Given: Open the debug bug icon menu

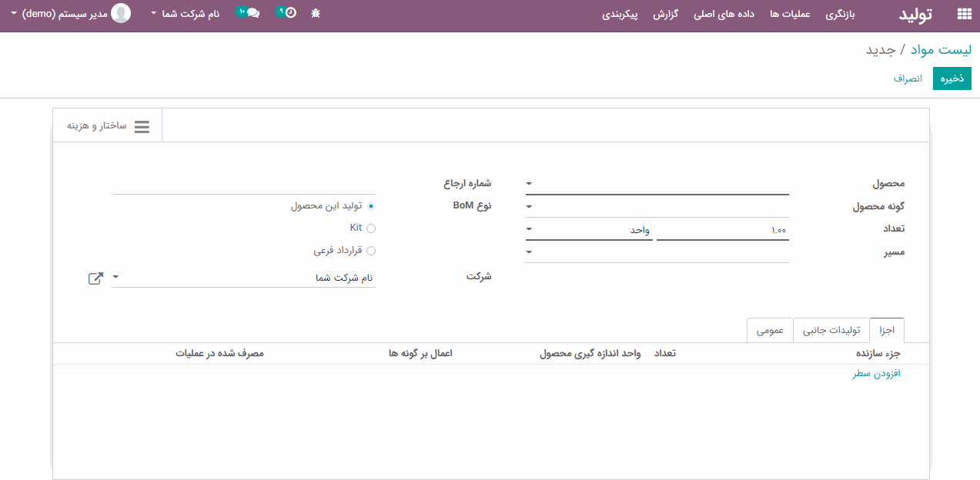Looking at the screenshot, I should pyautogui.click(x=316, y=14).
